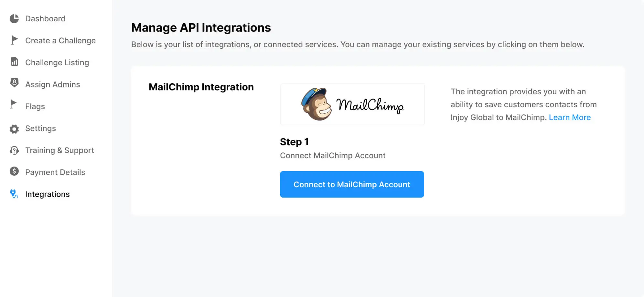Select the Assign Admins menu label
Screen dimensions: 644x297
(52, 85)
